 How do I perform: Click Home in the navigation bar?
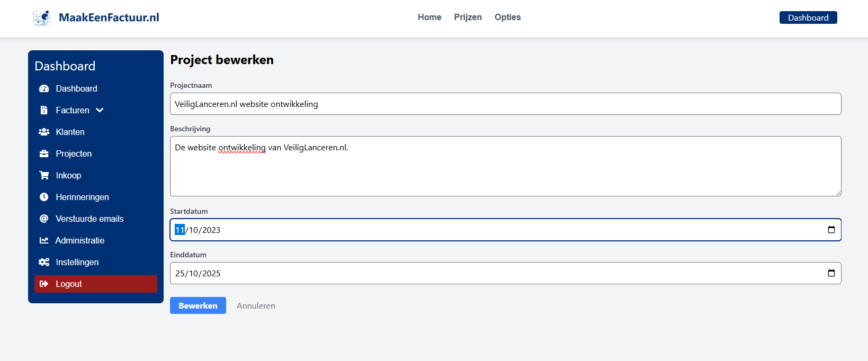point(429,17)
